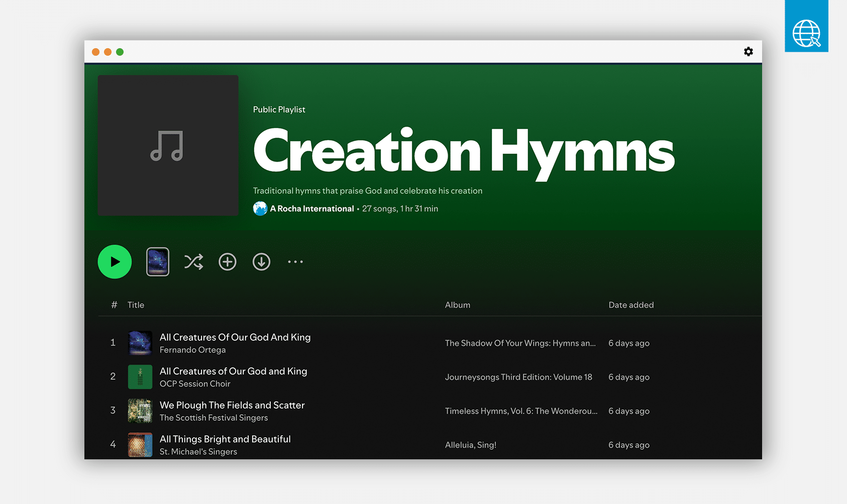The image size is (847, 504).
Task: Select track All Creatures of Our God and King by OCP
Action: [x=234, y=371]
